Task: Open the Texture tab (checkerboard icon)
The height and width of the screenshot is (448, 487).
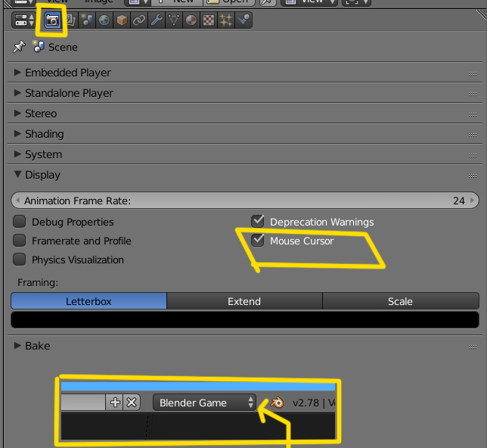Action: (209, 20)
